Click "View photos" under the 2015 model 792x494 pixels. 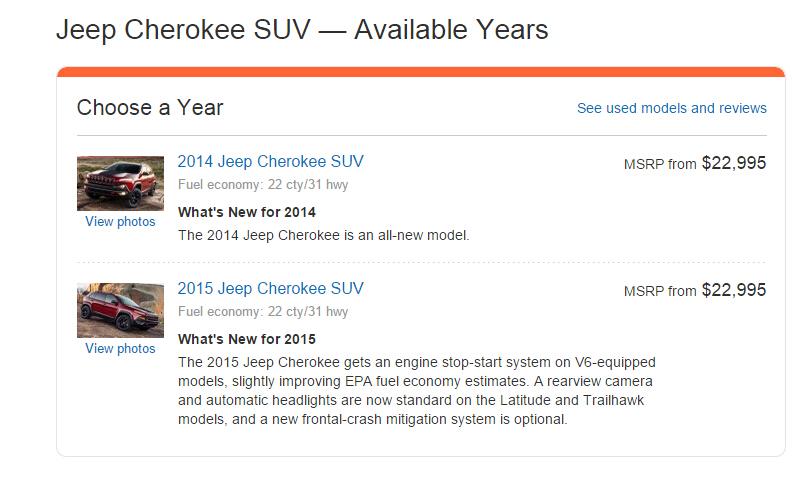coord(120,349)
